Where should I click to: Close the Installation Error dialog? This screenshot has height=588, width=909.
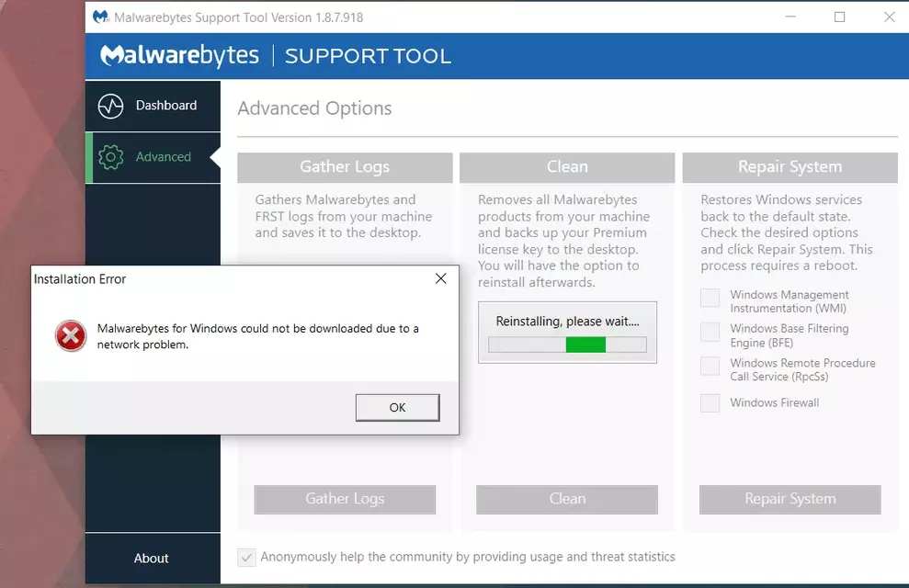click(440, 278)
